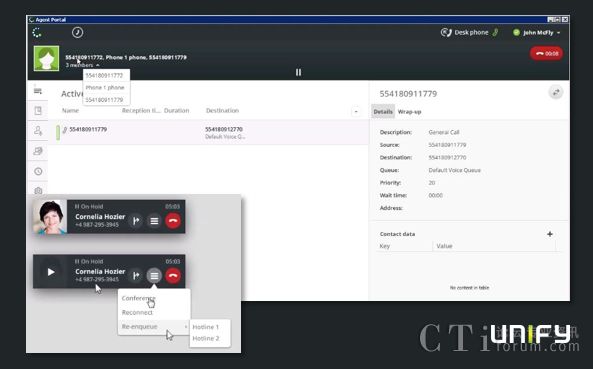Viewport: 593px width, 369px height.
Task: Click the Desk phone selector
Action: click(x=469, y=33)
